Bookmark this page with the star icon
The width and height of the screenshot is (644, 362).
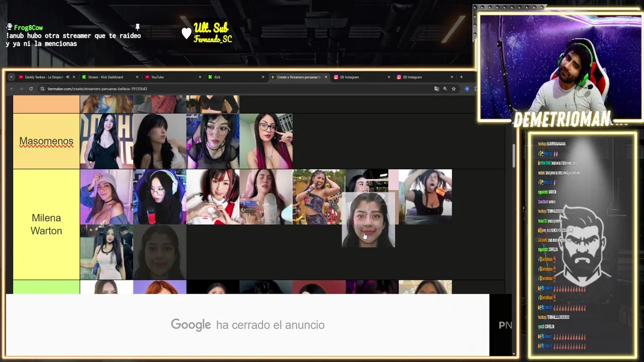[453, 89]
